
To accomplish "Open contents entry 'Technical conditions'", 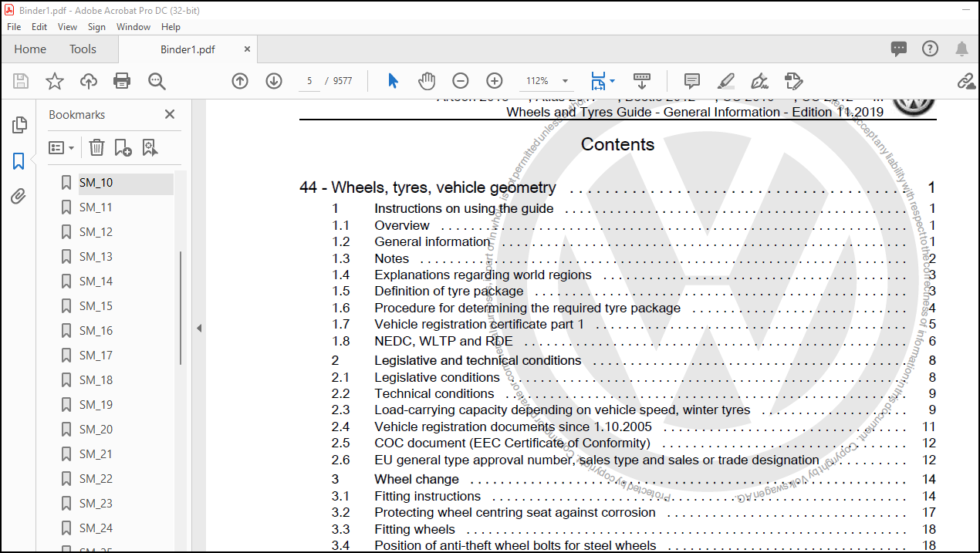I will 434,393.
